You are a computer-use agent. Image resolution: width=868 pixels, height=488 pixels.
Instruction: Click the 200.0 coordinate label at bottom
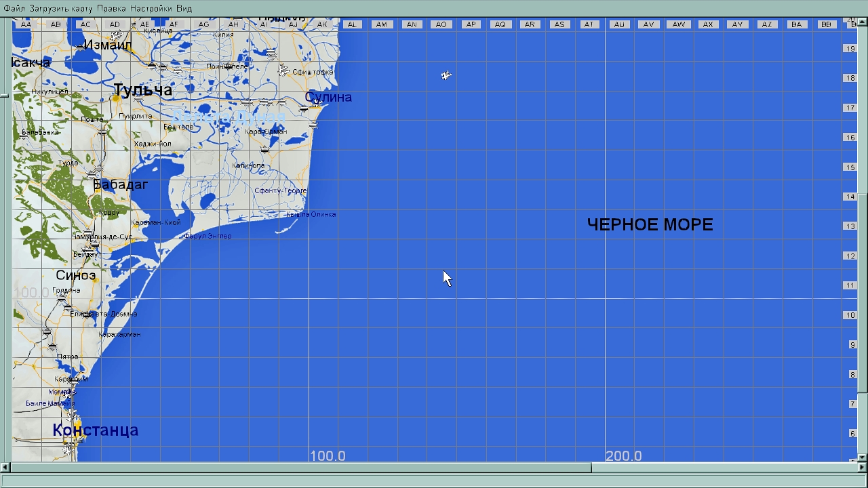(624, 456)
